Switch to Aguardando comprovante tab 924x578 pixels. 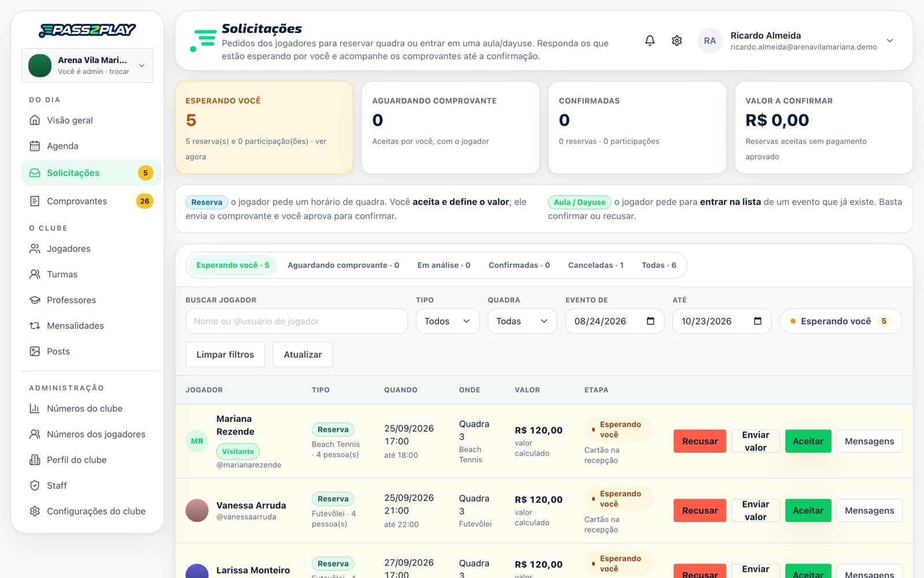pos(343,265)
